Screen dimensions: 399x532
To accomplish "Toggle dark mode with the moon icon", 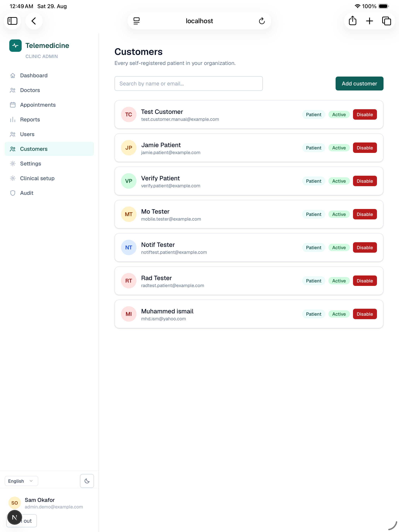I will (87, 481).
